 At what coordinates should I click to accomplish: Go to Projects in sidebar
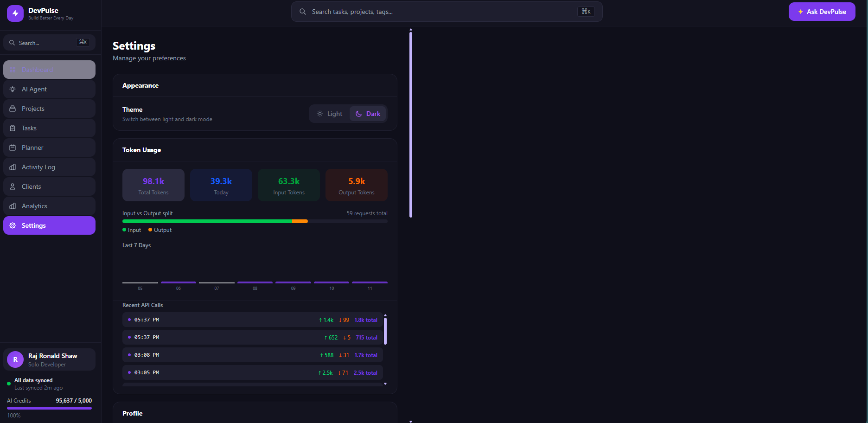[49, 109]
